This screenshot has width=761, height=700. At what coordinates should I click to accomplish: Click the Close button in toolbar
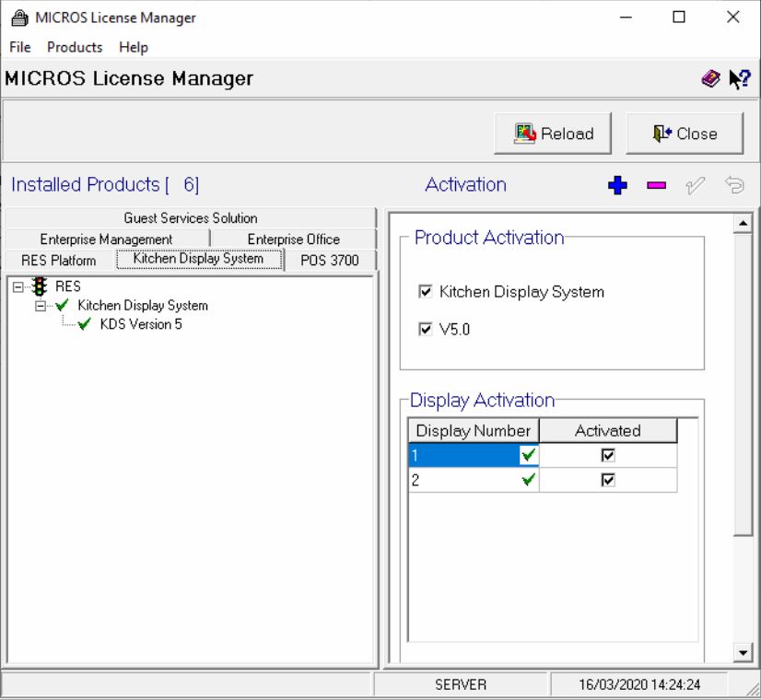[685, 134]
